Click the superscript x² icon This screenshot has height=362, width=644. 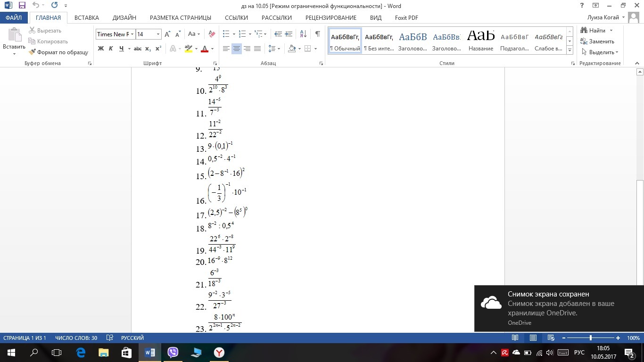pos(158,49)
